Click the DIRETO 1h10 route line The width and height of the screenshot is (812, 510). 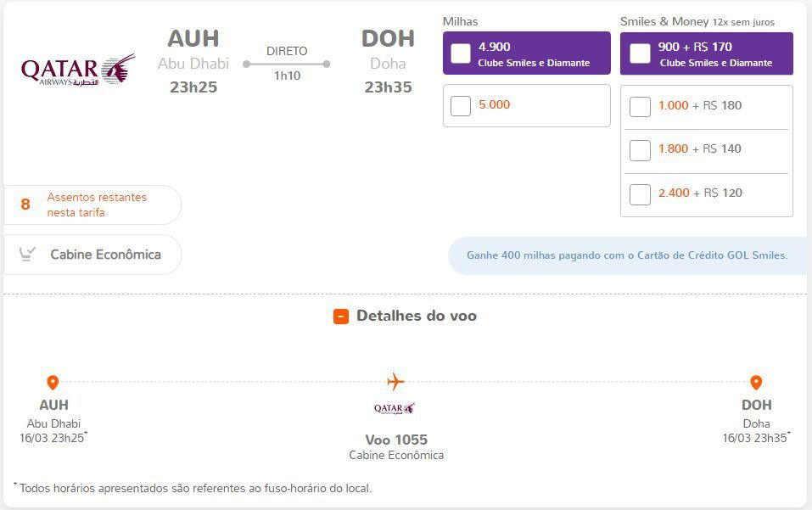[x=287, y=64]
